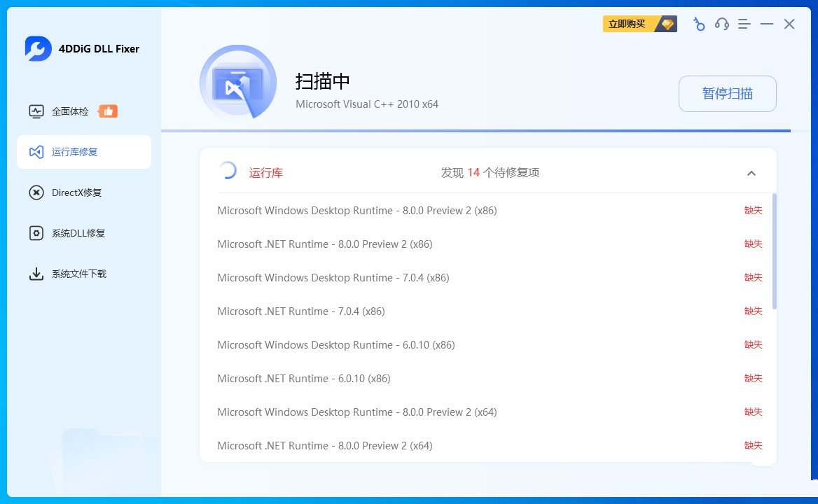This screenshot has height=504, width=818.
Task: Pause scanning with 暂停扫描 button
Action: (727, 94)
